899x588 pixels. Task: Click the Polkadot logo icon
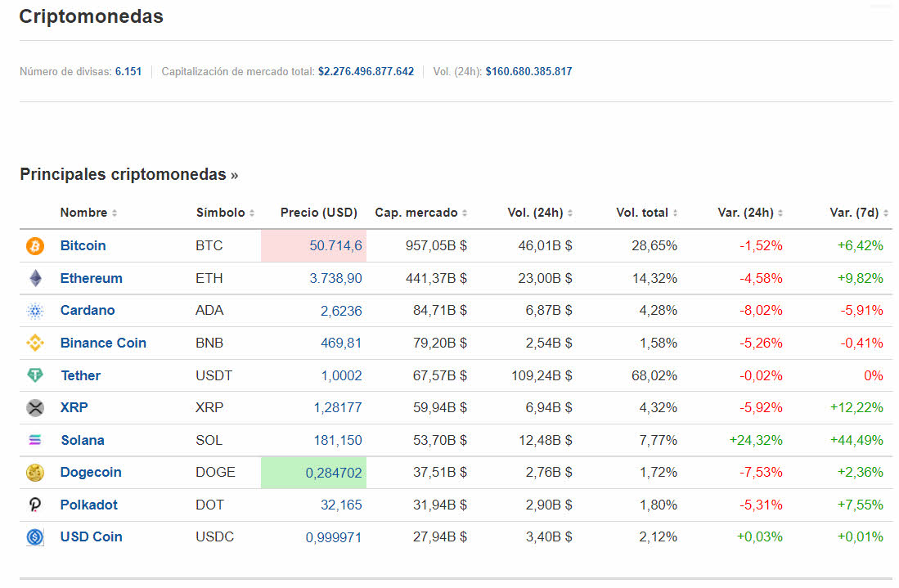[x=35, y=505]
